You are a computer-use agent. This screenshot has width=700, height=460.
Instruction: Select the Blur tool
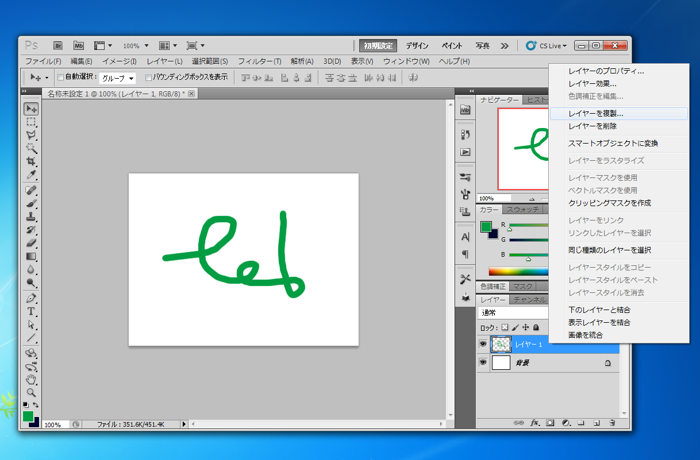coord(31,270)
